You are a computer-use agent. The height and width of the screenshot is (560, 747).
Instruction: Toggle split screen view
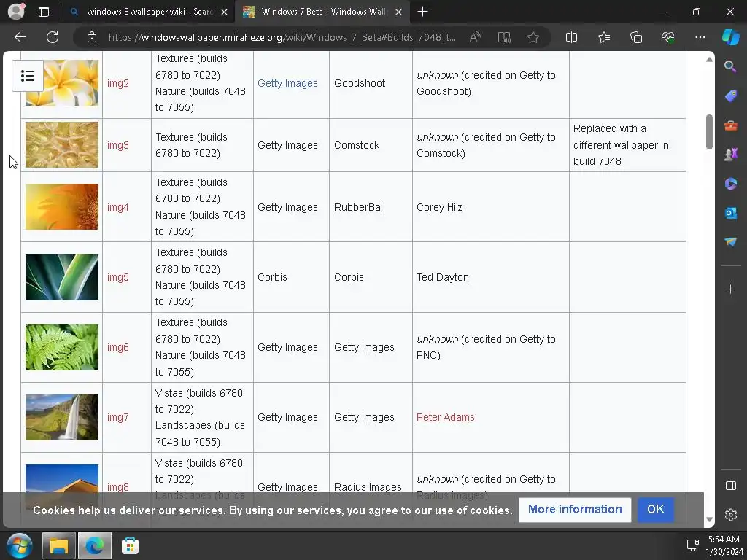(x=571, y=37)
